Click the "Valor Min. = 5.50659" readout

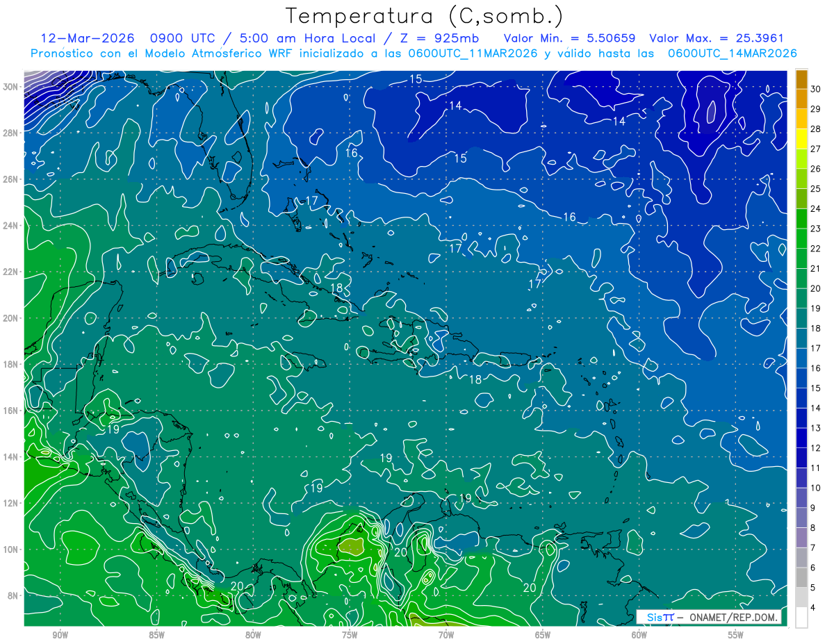(x=569, y=38)
